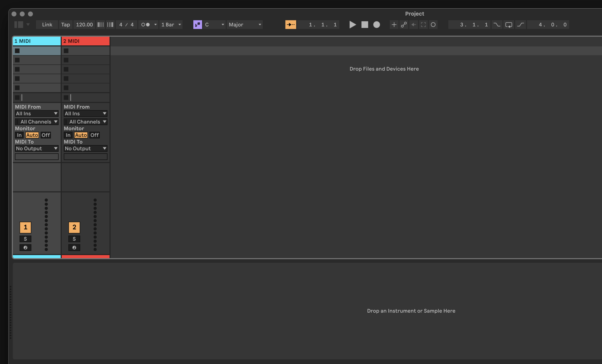Click the loop length 4. 0. 0 field
Image resolution: width=602 pixels, height=364 pixels.
point(548,25)
